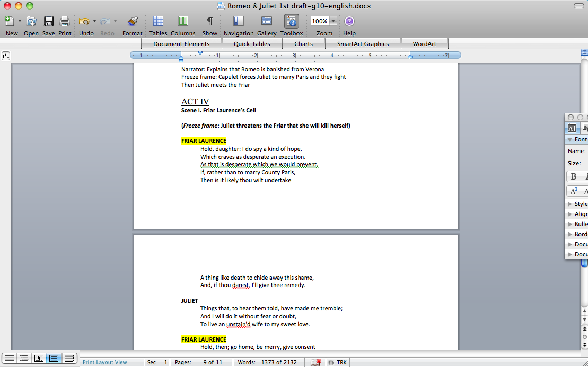Screen dimensions: 588x367
Task: Expand the Borders section in Toolbox
Action: [569, 234]
